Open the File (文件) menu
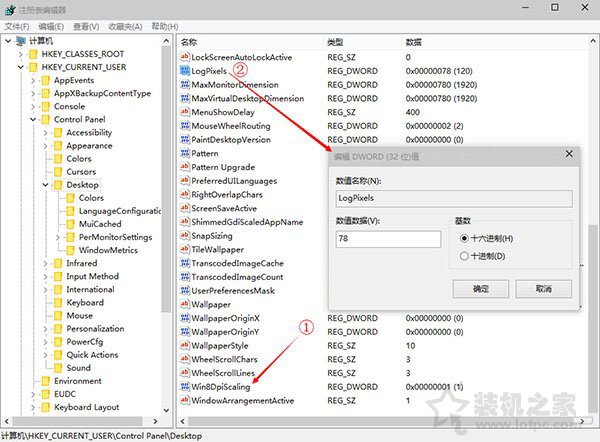The height and width of the screenshot is (442, 600). click(17, 26)
